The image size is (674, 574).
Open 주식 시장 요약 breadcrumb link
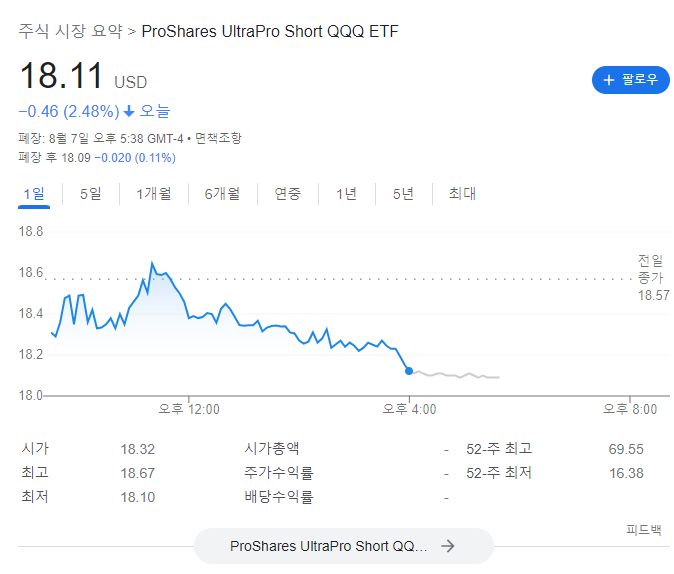coord(70,31)
